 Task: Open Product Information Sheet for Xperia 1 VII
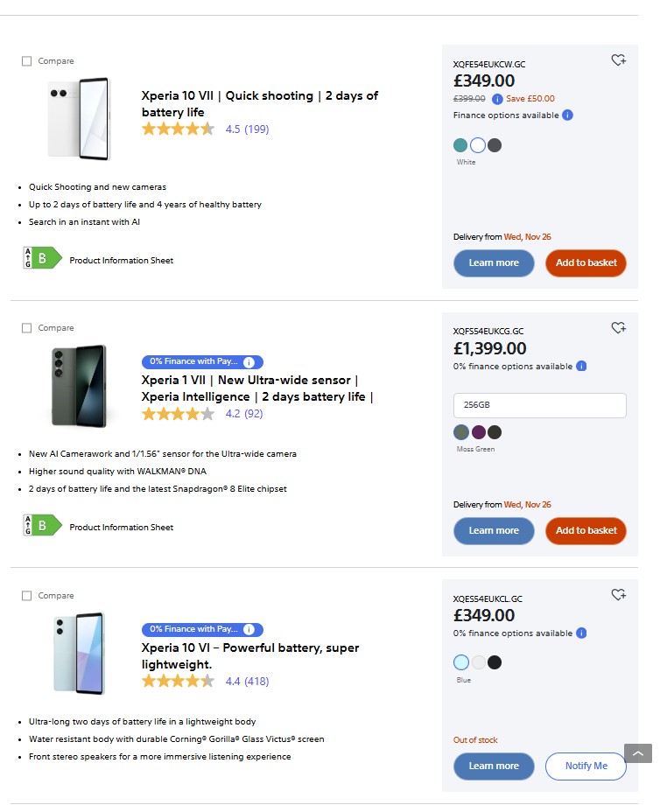click(121, 528)
